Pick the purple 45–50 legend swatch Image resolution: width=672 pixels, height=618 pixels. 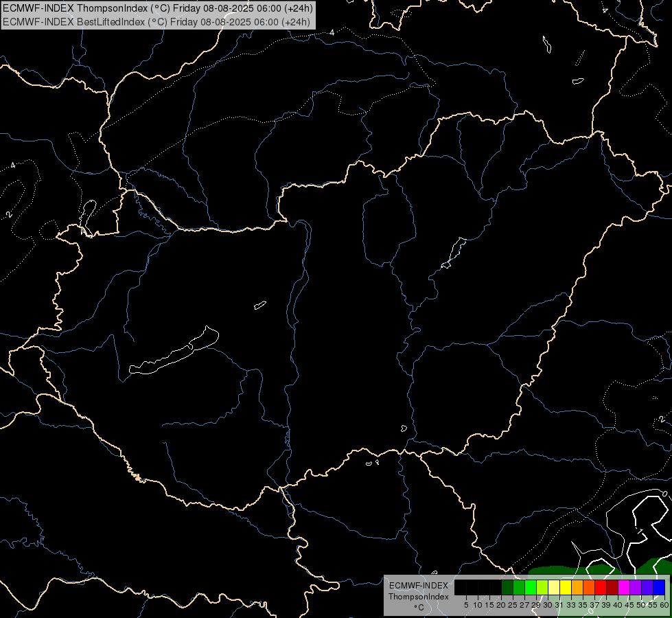(x=636, y=588)
